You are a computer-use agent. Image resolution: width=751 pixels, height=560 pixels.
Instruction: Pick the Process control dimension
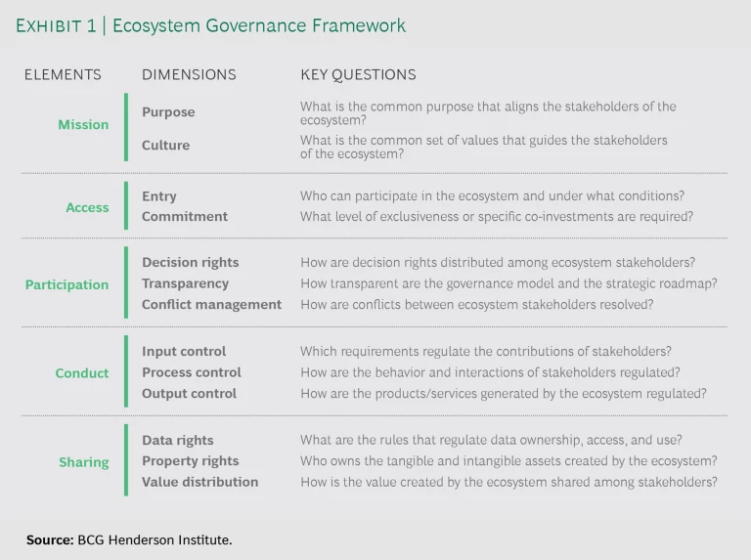(191, 372)
